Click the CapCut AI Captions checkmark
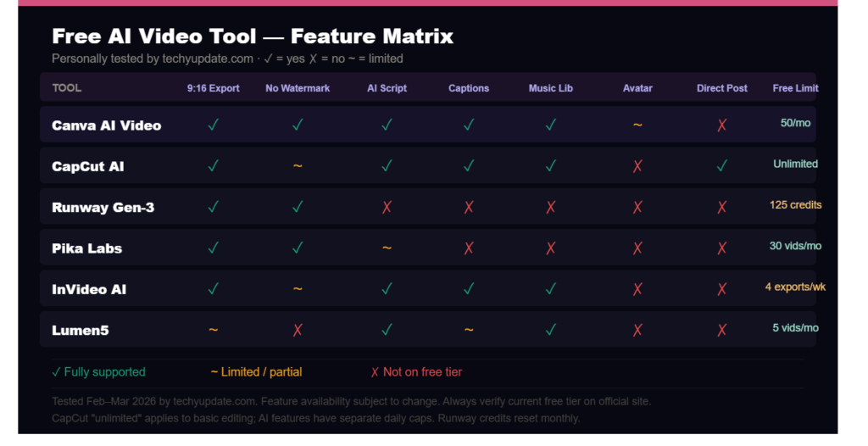 [x=468, y=165]
